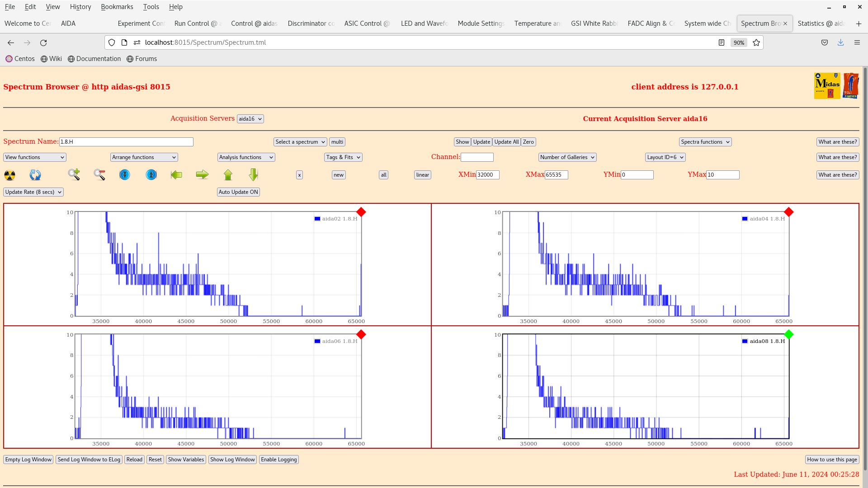Open the Acquisition Servers aida16 dropdown
This screenshot has height=488, width=868.
pos(250,119)
